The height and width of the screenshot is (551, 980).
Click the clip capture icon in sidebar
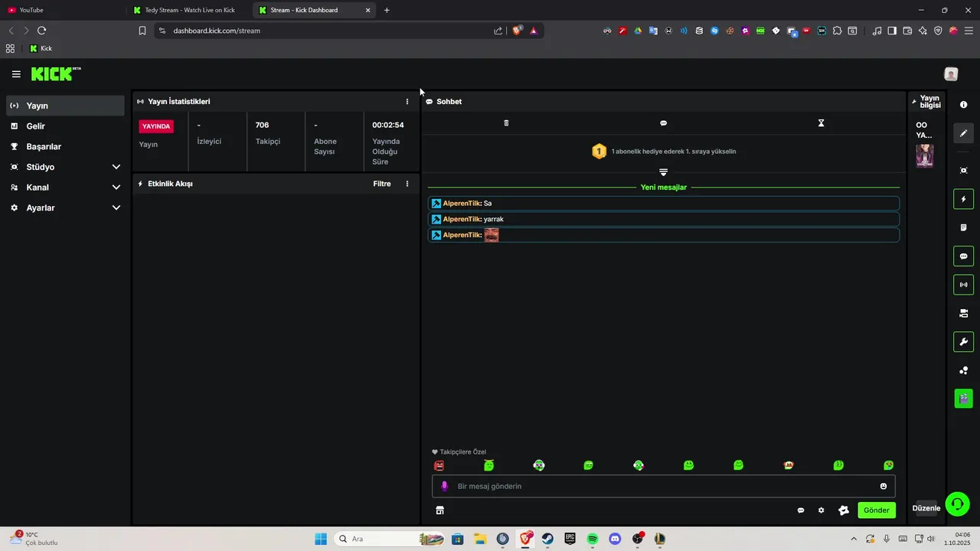963,170
